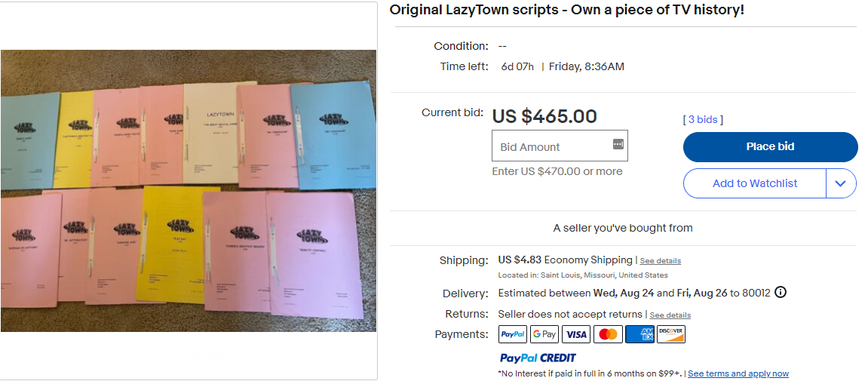Click the delivery info circle icon
This screenshot has height=381, width=868.
[x=781, y=292]
